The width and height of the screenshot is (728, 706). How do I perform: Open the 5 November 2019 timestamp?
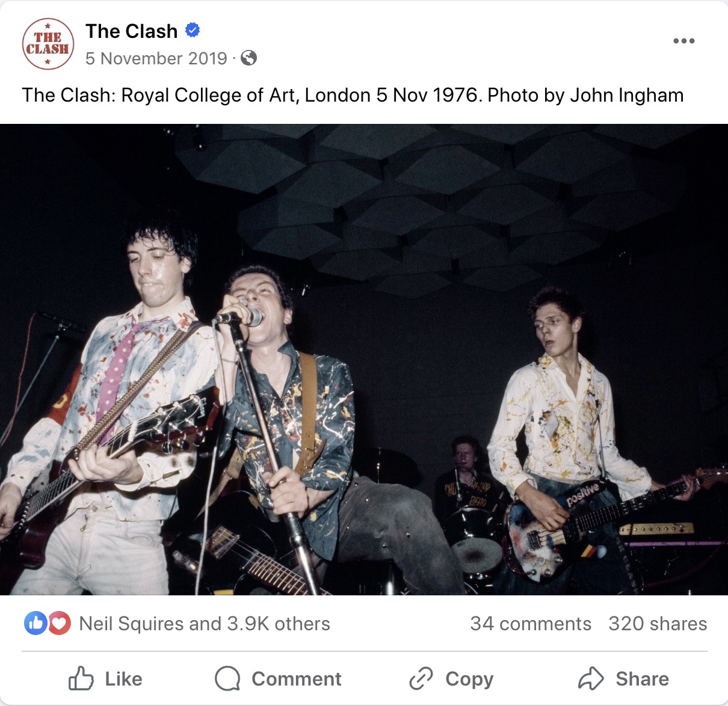point(156,58)
